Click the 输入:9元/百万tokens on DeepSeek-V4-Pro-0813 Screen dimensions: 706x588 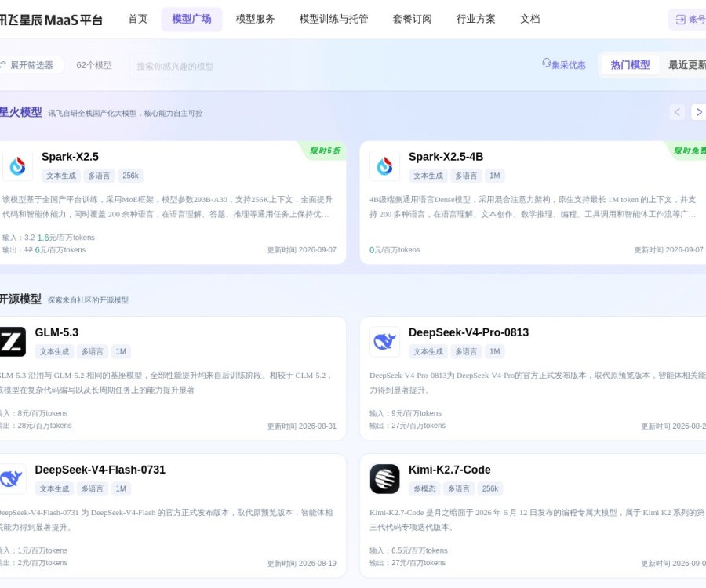tap(406, 413)
